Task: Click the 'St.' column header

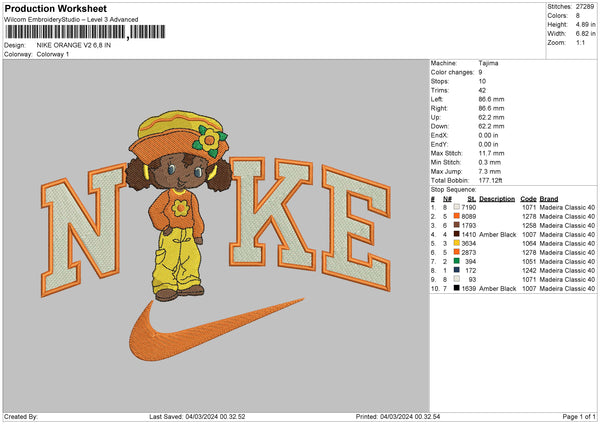Action: coord(471,199)
